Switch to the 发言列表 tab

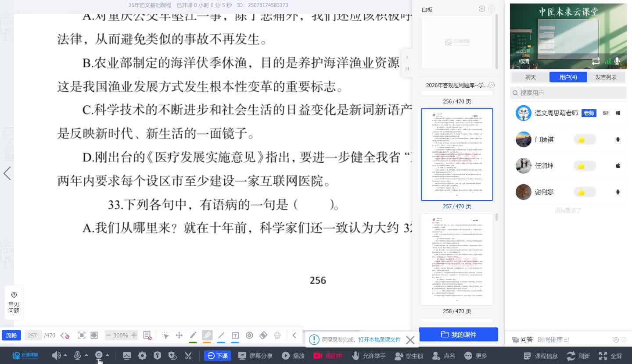606,77
